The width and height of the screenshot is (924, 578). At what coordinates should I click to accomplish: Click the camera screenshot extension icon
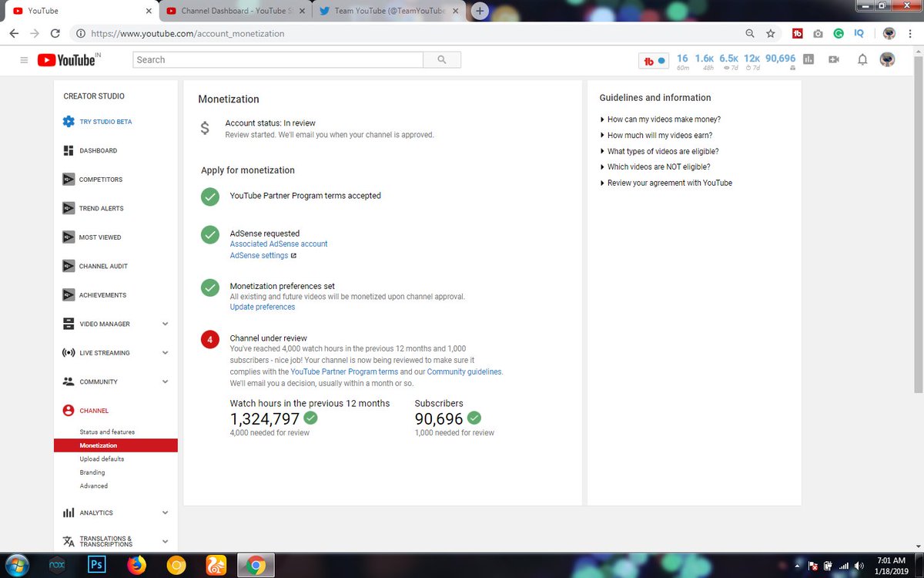click(818, 34)
